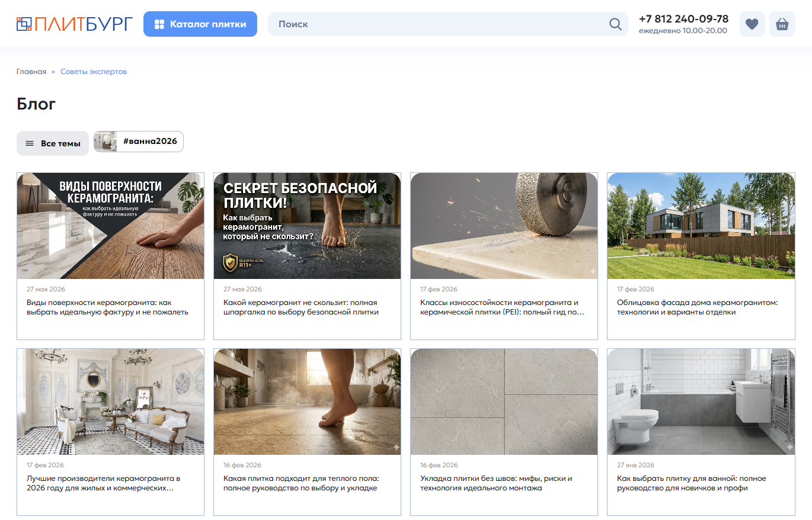Open the Каталог плитки button
Image resolution: width=812 pixels, height=520 pixels.
[x=200, y=24]
